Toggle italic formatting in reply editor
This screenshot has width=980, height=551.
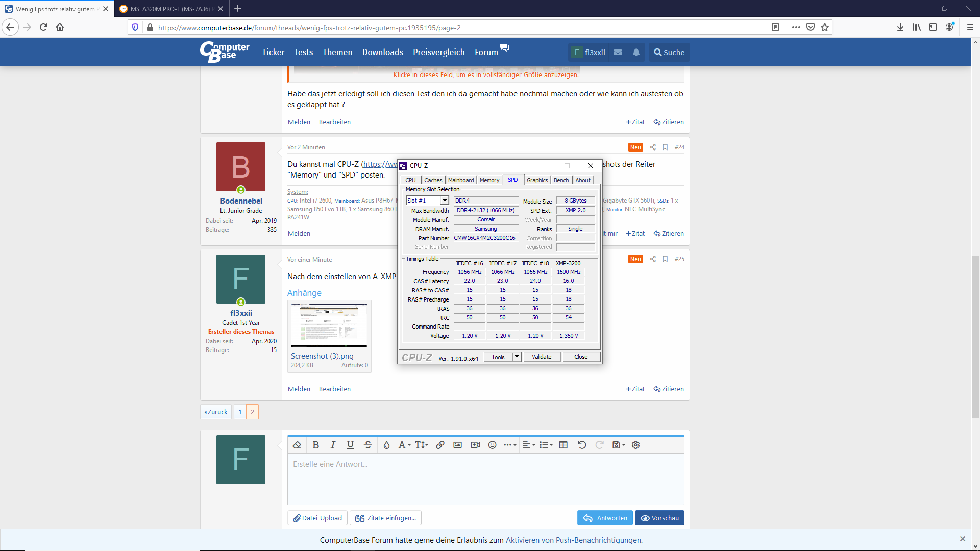click(x=333, y=445)
